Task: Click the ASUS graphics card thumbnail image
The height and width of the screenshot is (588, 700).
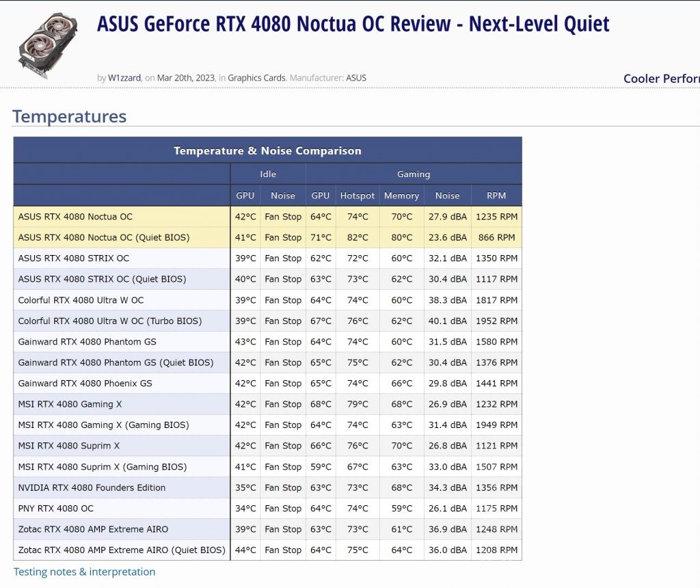Action: coord(48,44)
